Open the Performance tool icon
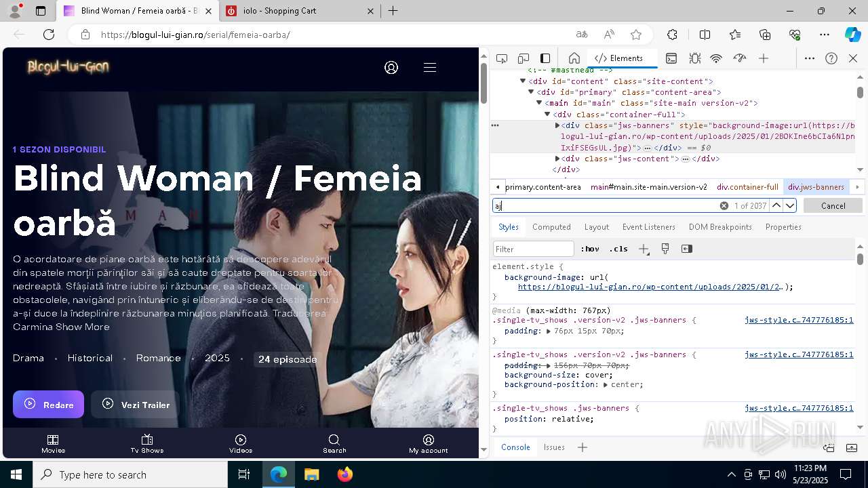The height and width of the screenshot is (488, 868). point(740,58)
